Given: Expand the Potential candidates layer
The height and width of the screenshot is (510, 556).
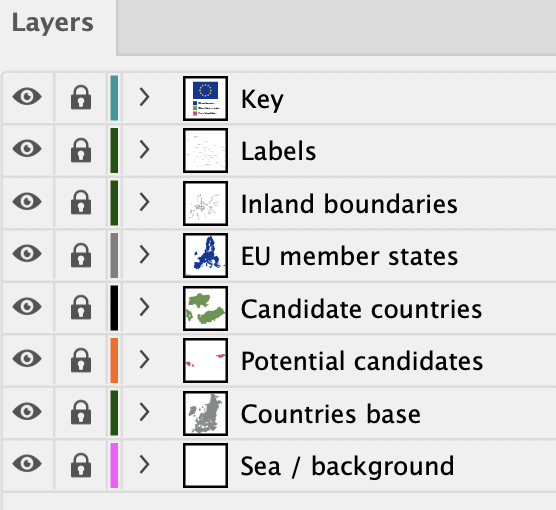Looking at the screenshot, I should tap(144, 359).
